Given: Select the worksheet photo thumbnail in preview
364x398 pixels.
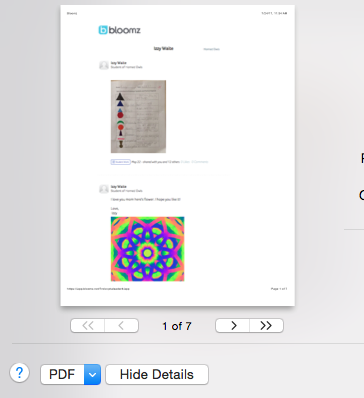Looking at the screenshot, I should pyautogui.click(x=138, y=116).
